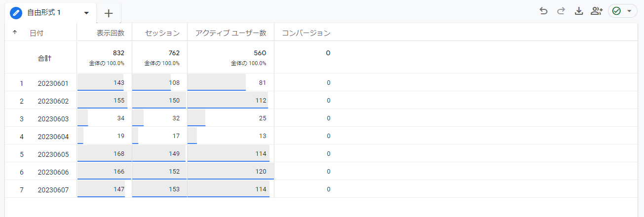This screenshot has width=644, height=217.
Task: Select the 20230607 date cell
Action: 53,189
